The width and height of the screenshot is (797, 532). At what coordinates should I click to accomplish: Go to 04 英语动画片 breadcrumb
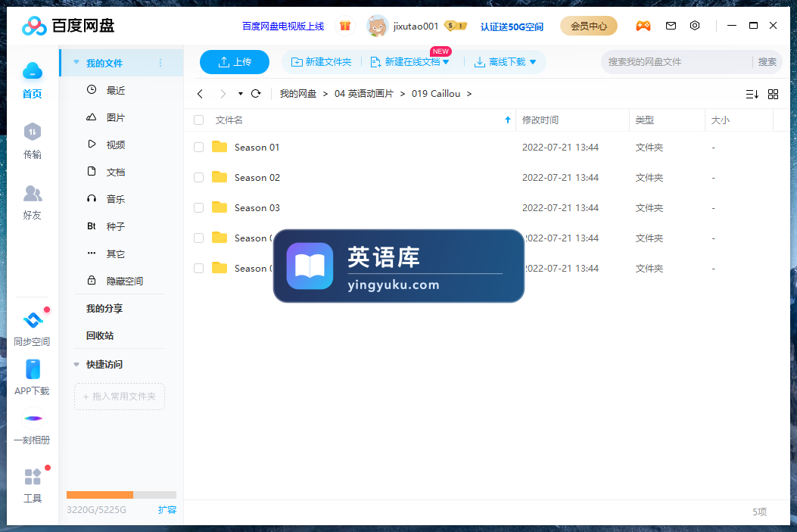coord(364,94)
